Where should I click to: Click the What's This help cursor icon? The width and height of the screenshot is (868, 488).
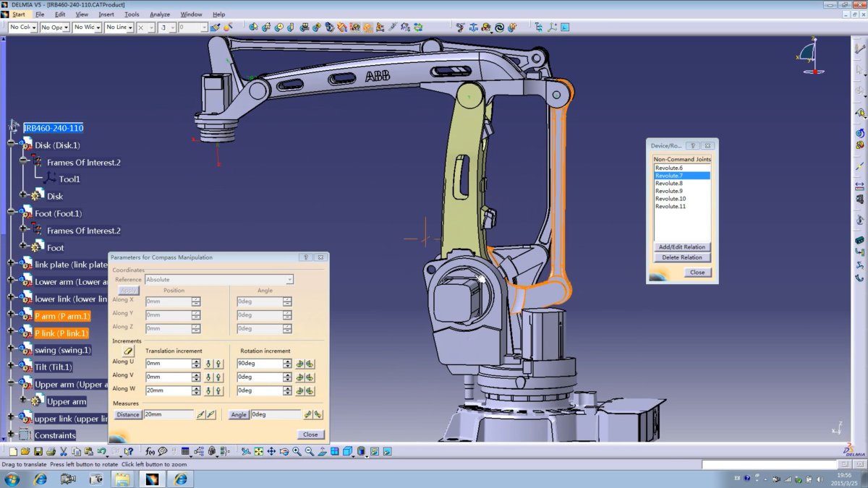point(128,451)
